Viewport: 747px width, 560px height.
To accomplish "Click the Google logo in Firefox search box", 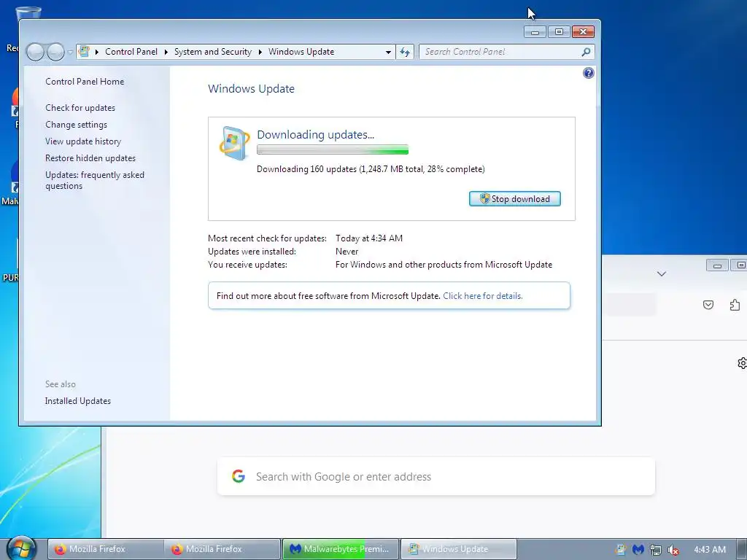I will tap(239, 475).
